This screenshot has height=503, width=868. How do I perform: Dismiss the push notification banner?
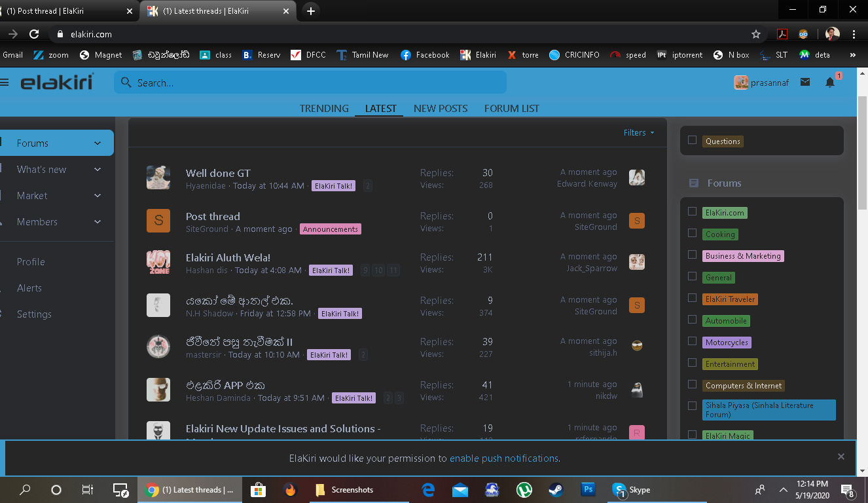pyautogui.click(x=841, y=456)
